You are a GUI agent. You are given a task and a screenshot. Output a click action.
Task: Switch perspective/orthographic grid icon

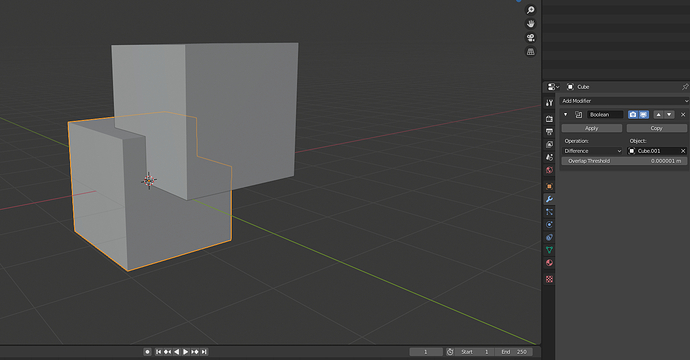click(x=531, y=52)
